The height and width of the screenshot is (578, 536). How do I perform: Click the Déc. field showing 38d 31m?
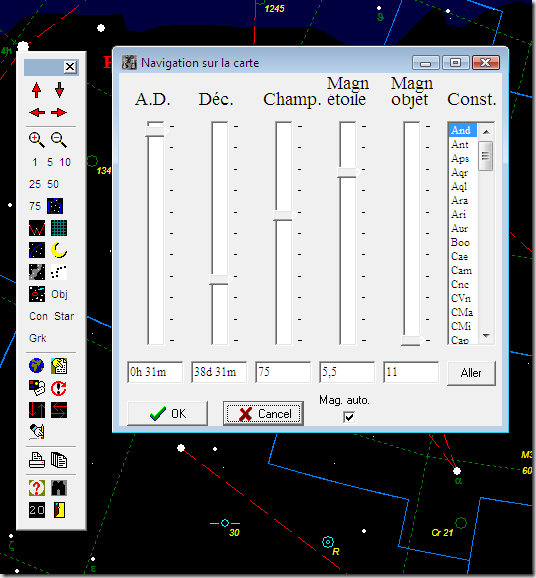click(219, 372)
